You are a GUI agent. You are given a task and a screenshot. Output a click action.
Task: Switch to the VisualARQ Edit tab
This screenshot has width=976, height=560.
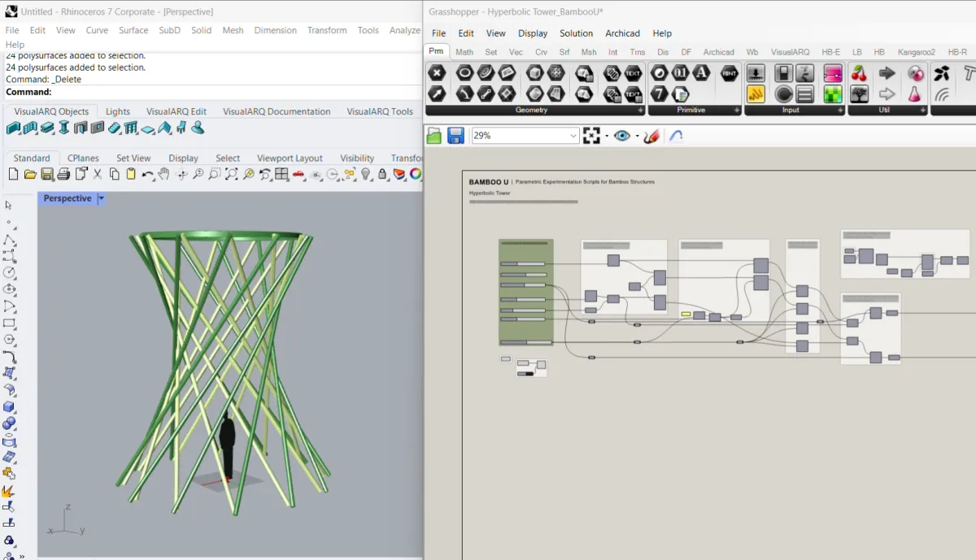(x=176, y=111)
